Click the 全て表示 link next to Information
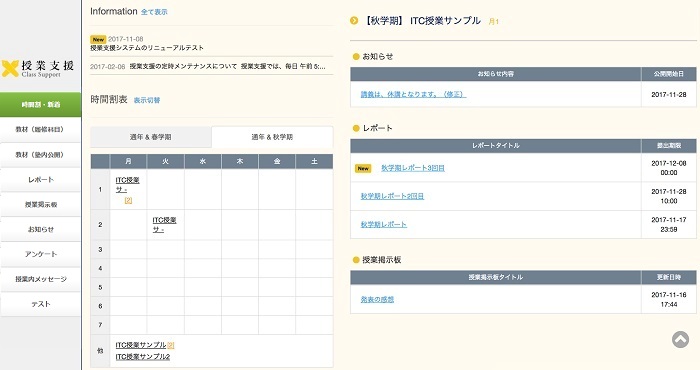 (x=154, y=12)
